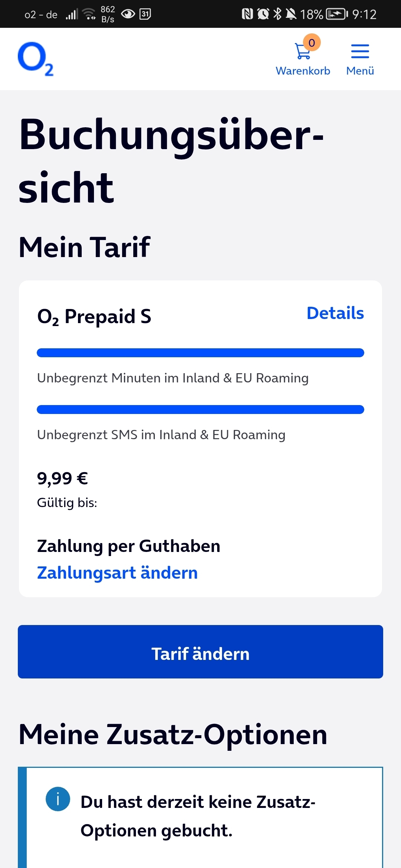Open the Warenkorb label in header
This screenshot has width=401, height=868.
303,71
